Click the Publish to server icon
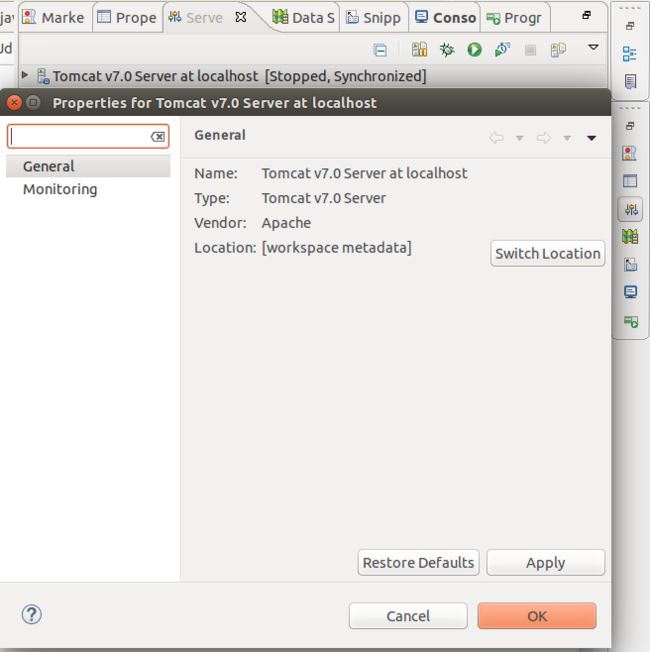Viewport: 650px width, 652px height. click(558, 49)
